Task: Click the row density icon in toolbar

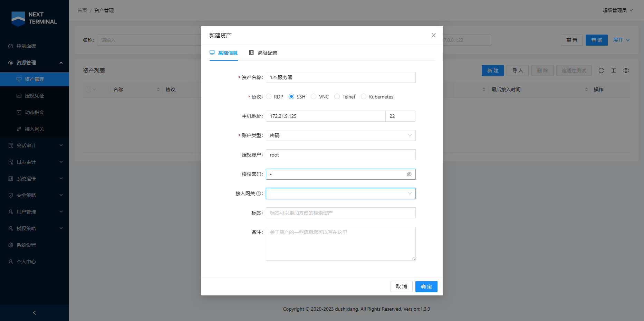Action: tap(614, 70)
